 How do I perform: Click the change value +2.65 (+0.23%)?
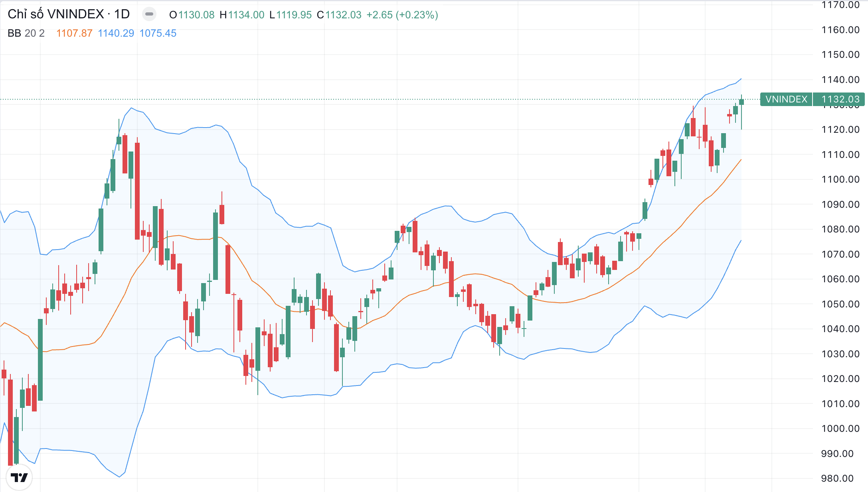click(x=402, y=15)
